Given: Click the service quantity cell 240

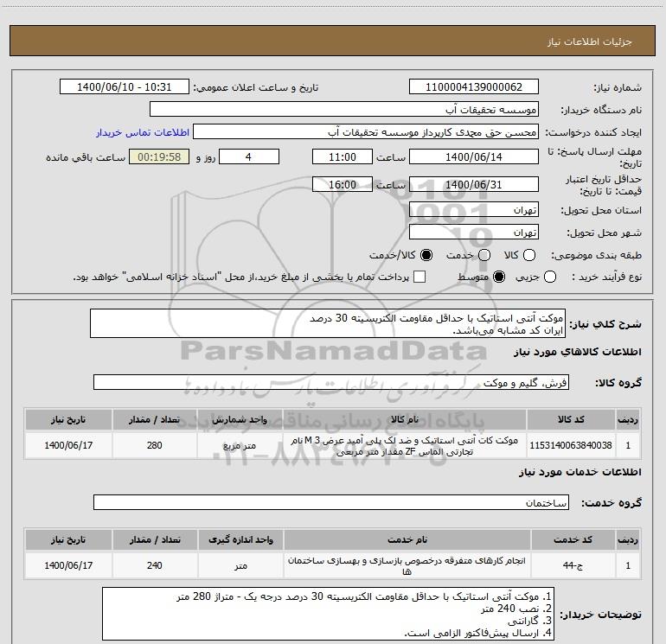Looking at the screenshot, I should [155, 565].
